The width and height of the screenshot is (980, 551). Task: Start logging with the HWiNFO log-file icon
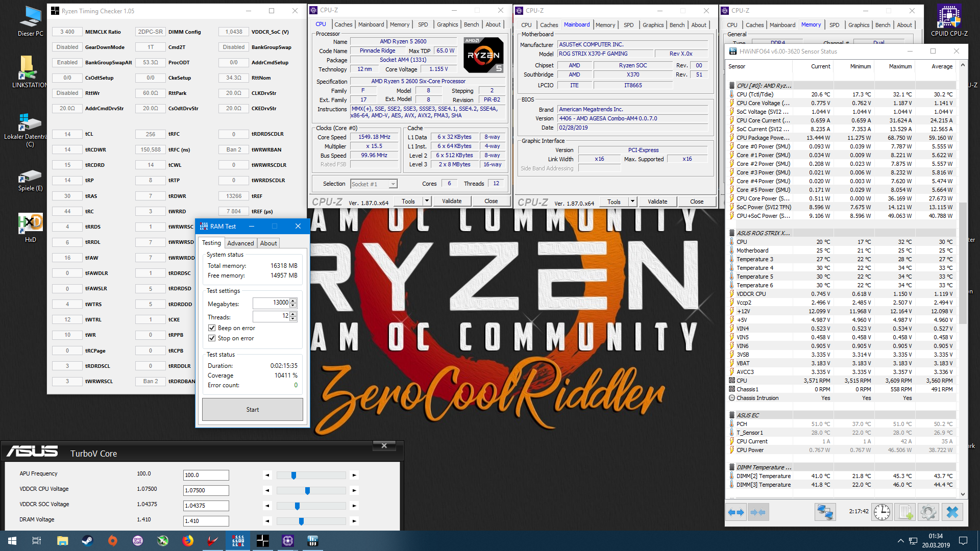pos(905,512)
